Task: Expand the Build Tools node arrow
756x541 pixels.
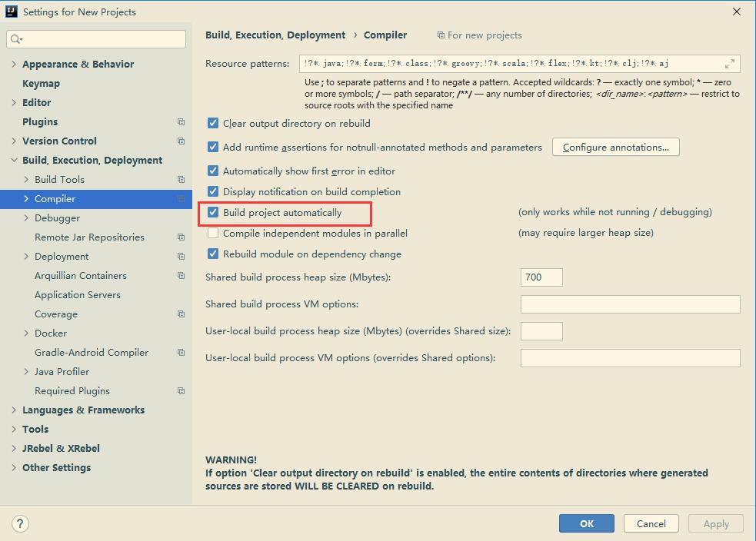Action: (26, 180)
